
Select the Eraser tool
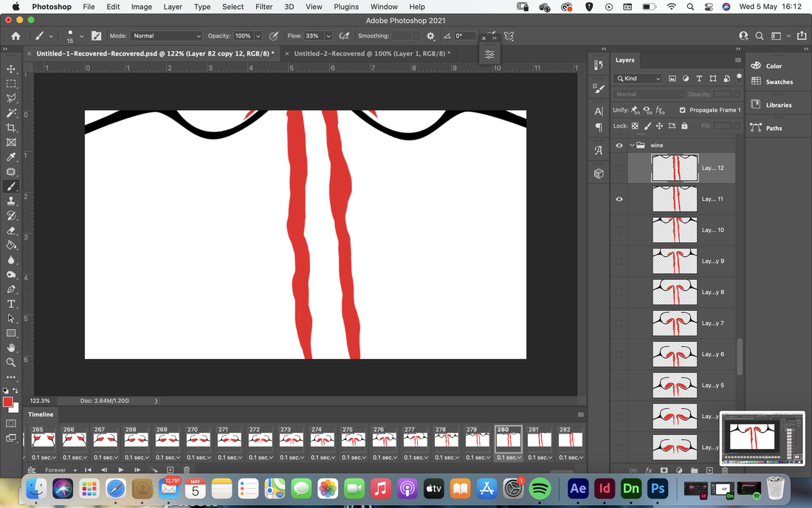coord(11,230)
